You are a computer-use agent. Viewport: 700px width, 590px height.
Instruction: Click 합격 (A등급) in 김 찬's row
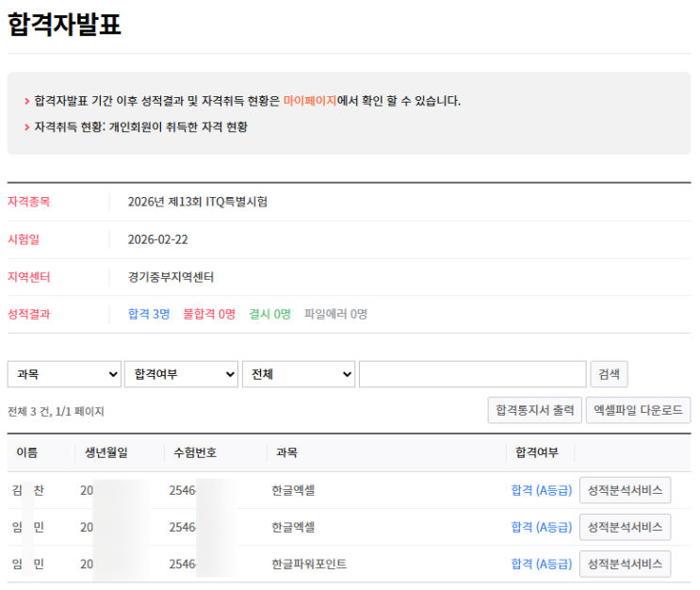541,490
